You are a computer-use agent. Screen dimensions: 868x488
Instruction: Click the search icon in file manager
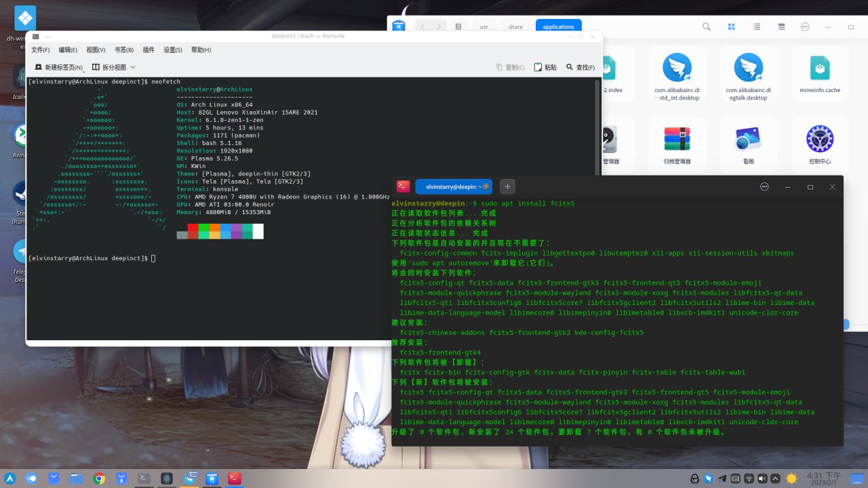point(707,26)
